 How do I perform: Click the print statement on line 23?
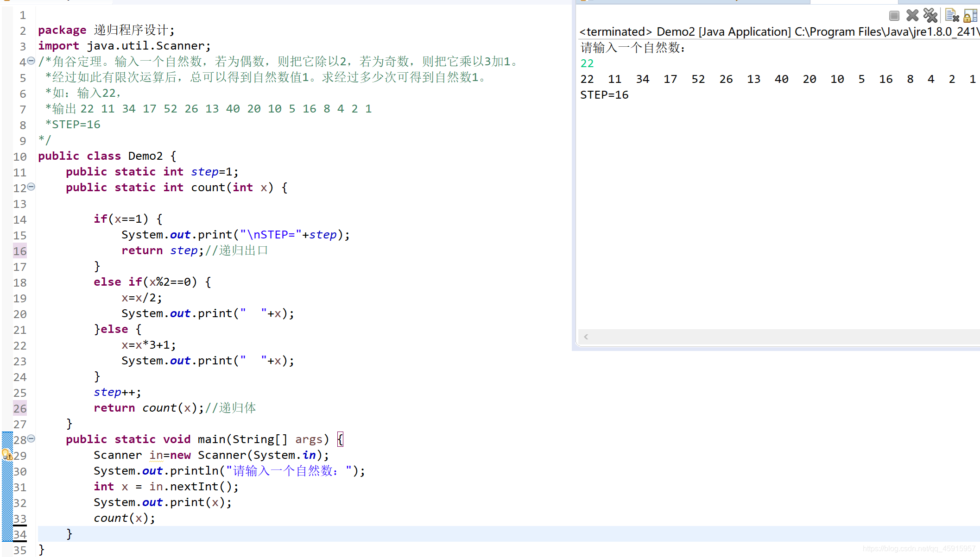click(x=208, y=361)
